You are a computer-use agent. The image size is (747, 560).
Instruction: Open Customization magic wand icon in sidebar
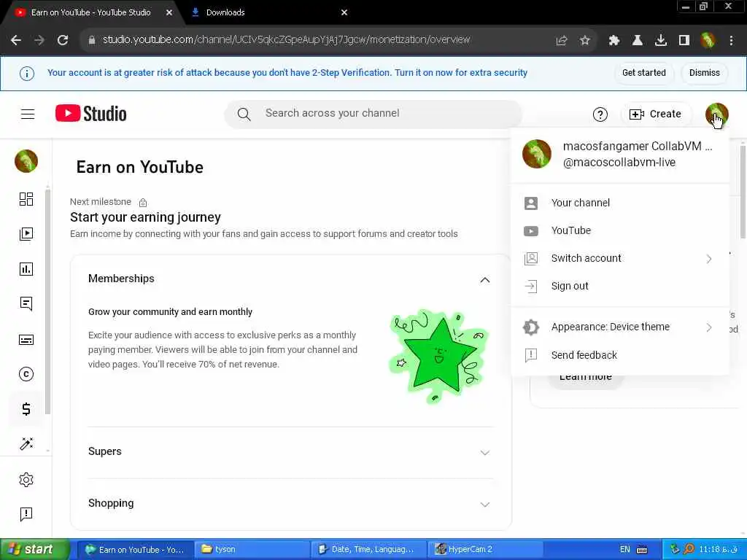tap(26, 443)
